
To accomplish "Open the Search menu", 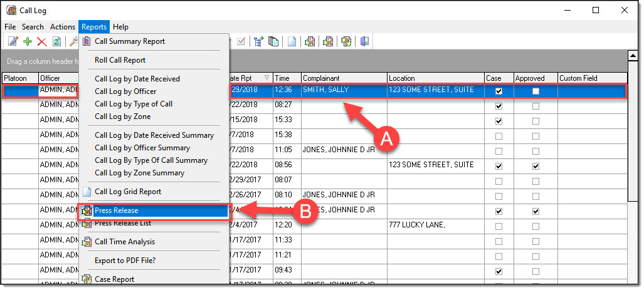I will point(33,27).
